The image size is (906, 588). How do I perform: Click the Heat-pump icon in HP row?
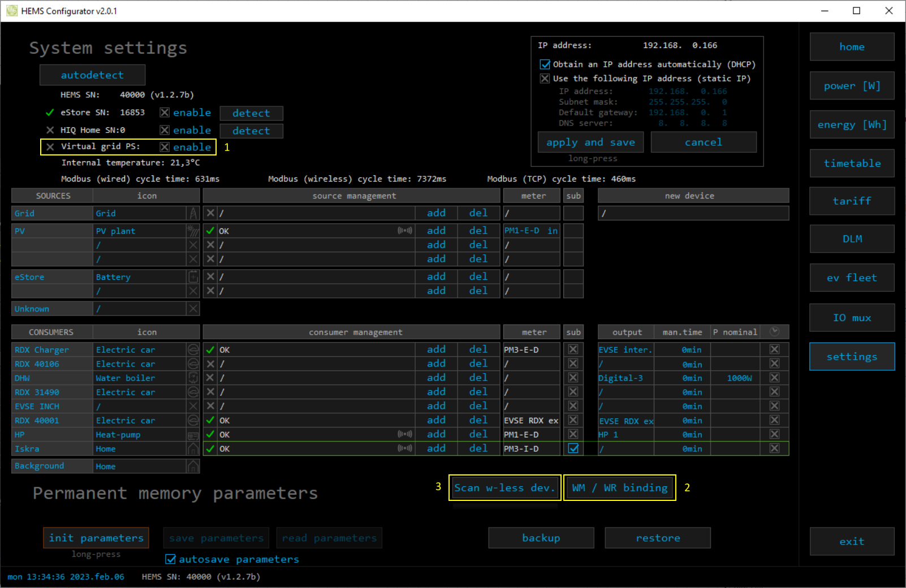click(193, 435)
